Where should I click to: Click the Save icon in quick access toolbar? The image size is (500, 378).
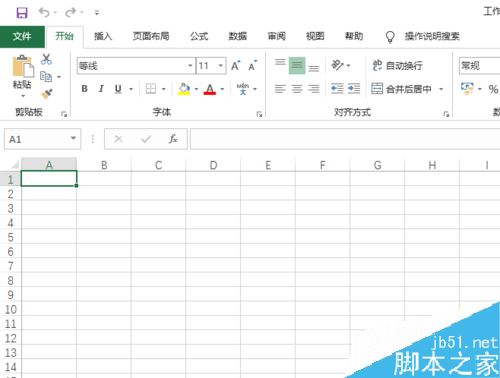tap(22, 13)
